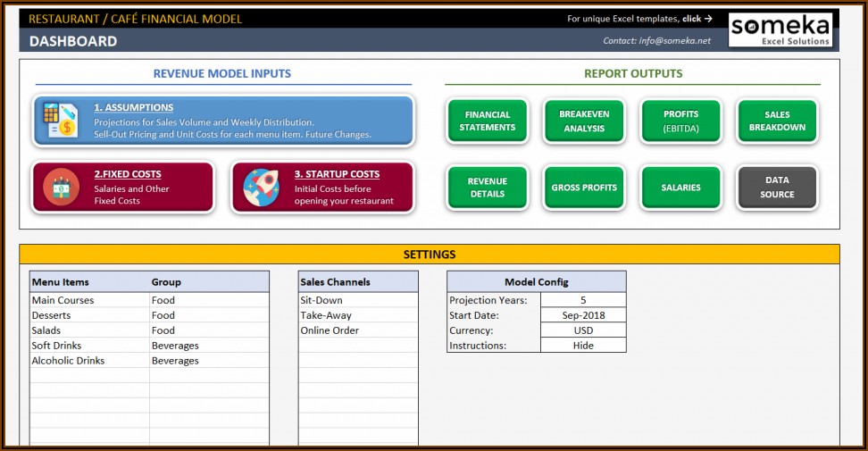Click the Someka Excel Solutions logo
Screen dimensions: 868x451
[780, 29]
